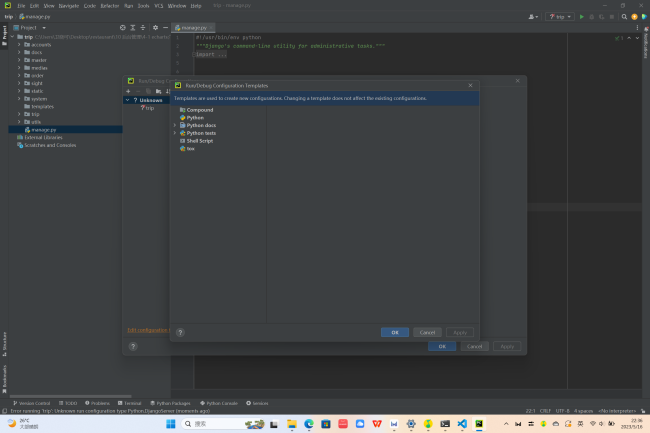Click the Save configuration folder icon
The width and height of the screenshot is (650, 433).
158,91
